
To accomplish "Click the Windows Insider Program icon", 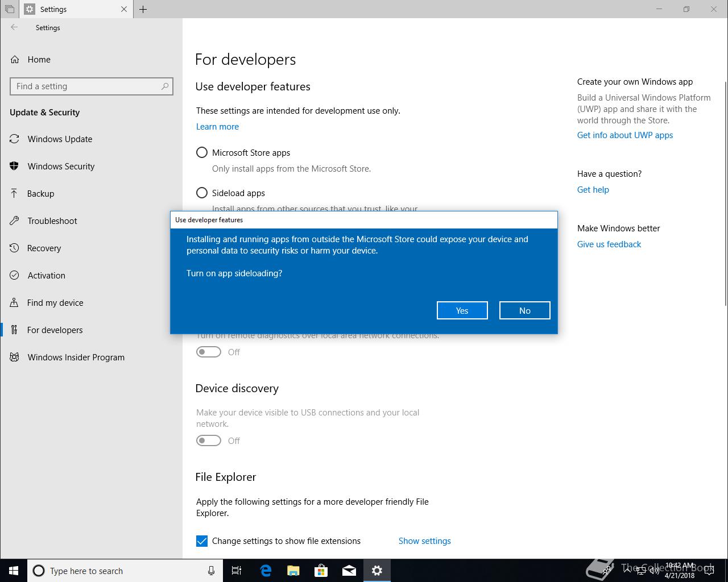I will [x=15, y=357].
